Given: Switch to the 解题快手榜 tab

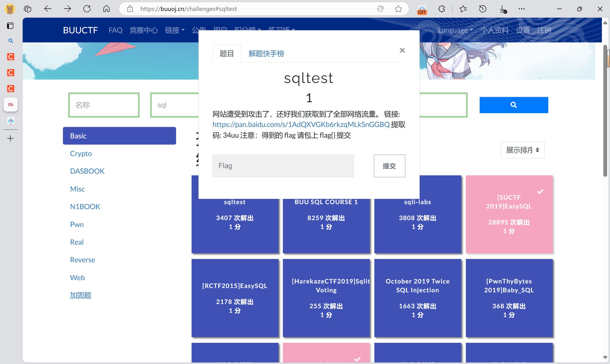Looking at the screenshot, I should click(266, 53).
